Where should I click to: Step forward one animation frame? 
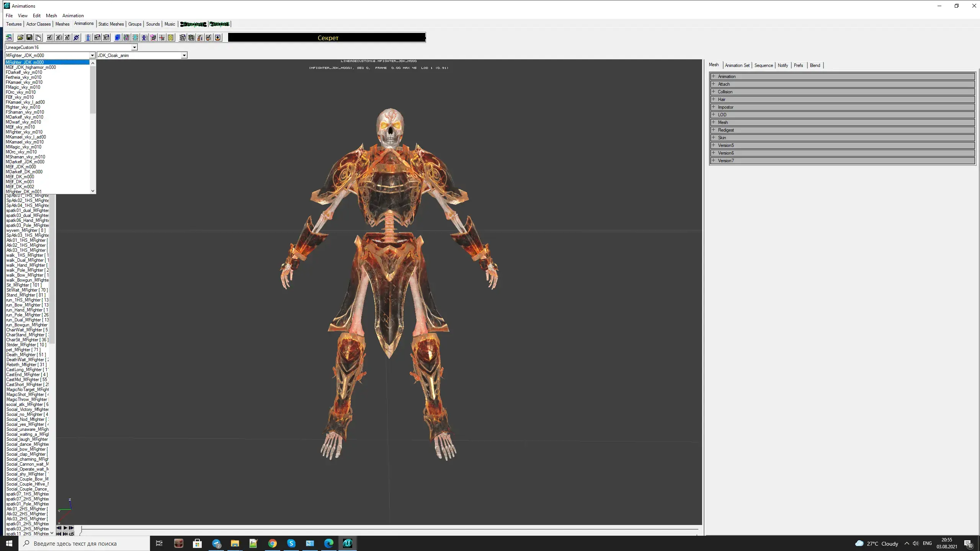tap(71, 528)
